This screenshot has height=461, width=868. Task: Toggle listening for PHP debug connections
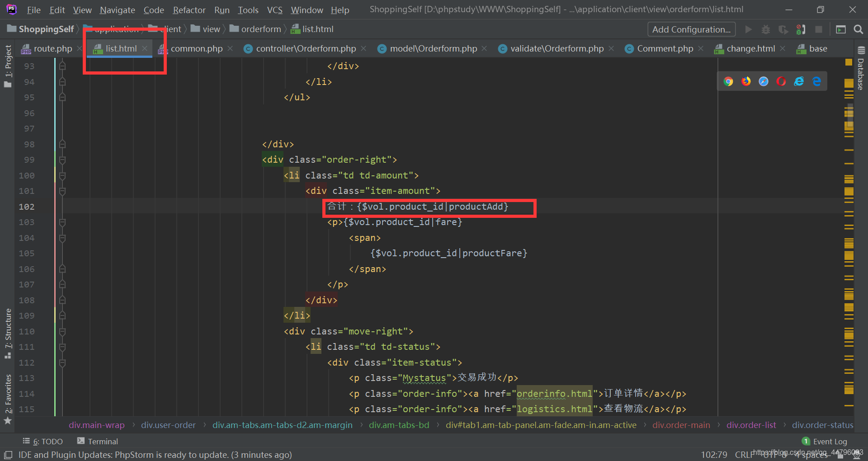(x=801, y=29)
